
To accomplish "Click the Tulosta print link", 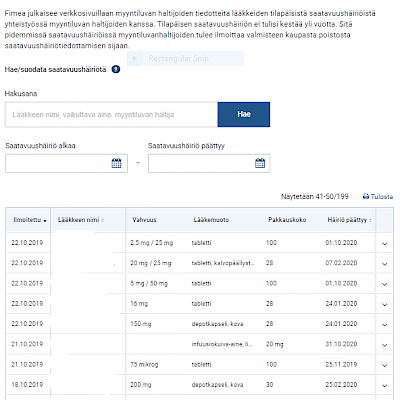I will coord(378,197).
